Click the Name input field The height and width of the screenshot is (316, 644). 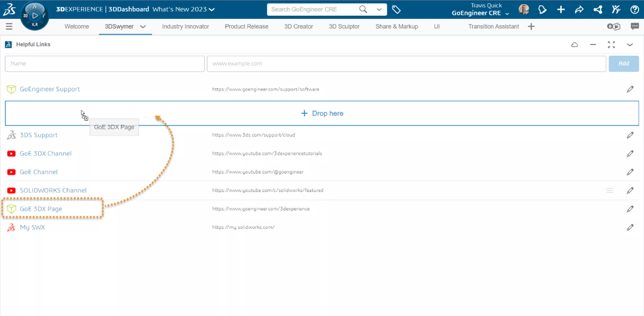[104, 63]
